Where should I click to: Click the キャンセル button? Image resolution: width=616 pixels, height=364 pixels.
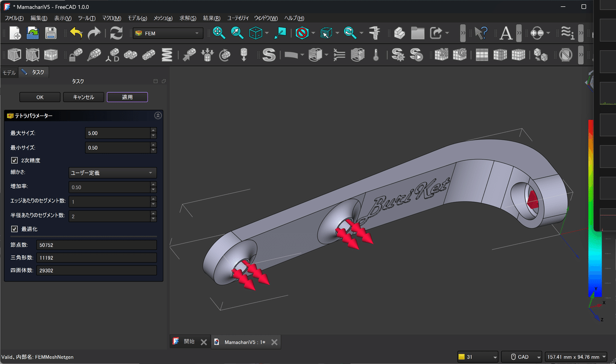(x=84, y=97)
